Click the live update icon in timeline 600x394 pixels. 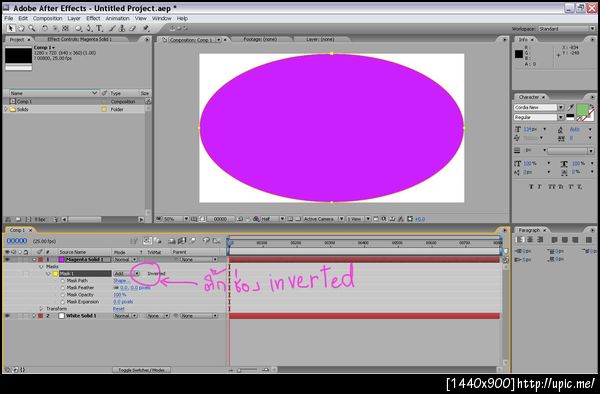147,241
